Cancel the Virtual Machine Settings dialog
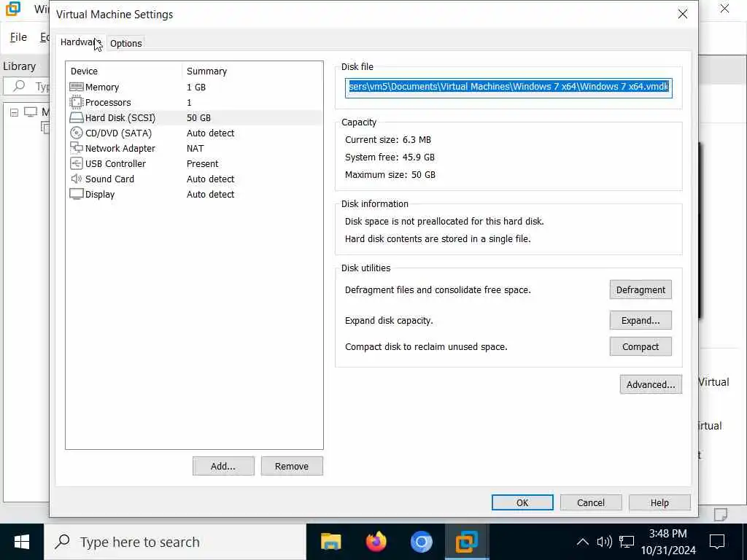 [591, 502]
